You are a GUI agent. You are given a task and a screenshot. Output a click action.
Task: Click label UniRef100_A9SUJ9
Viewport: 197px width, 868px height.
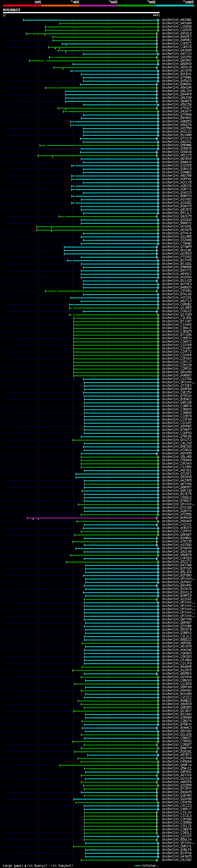click(176, 67)
